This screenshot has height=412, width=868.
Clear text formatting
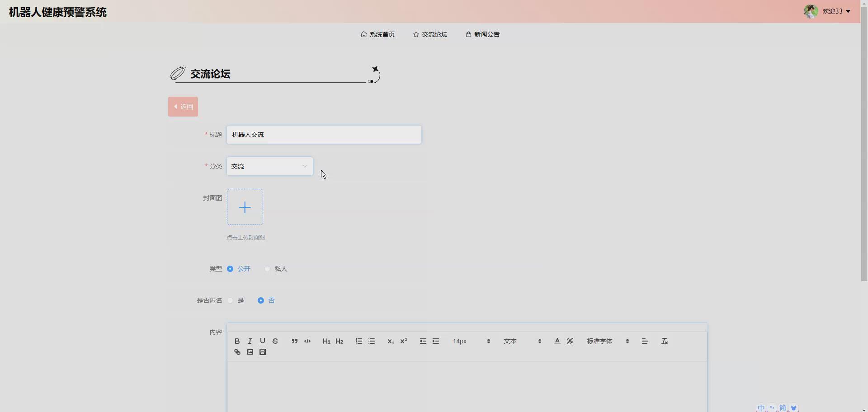[665, 341]
